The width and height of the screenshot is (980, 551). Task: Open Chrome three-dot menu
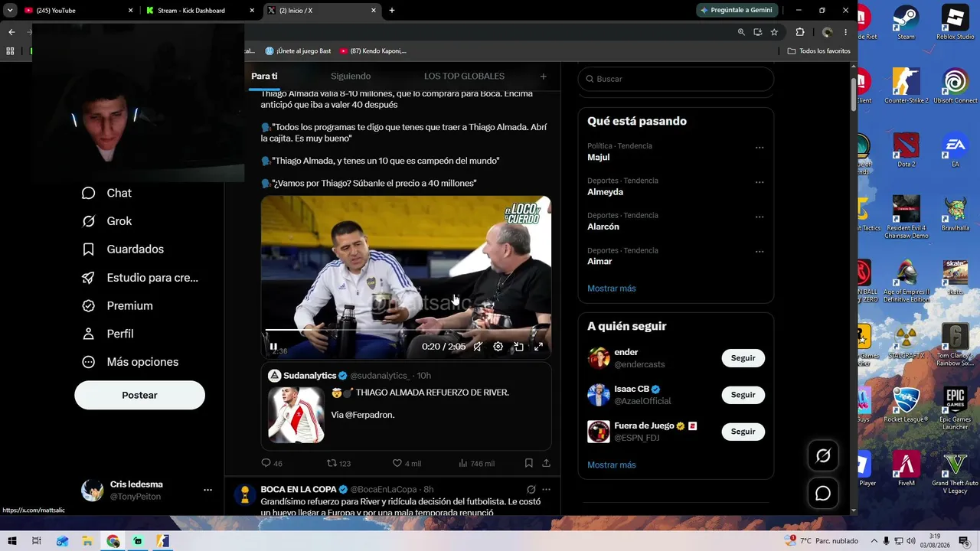coord(846,32)
